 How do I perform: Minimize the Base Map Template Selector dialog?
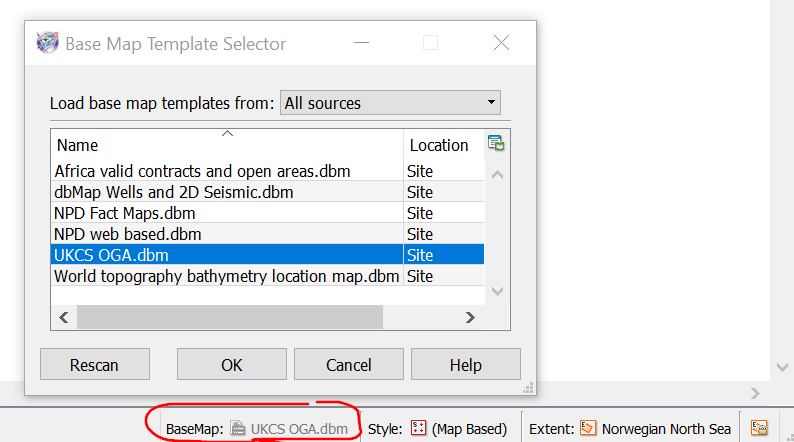coord(361,43)
